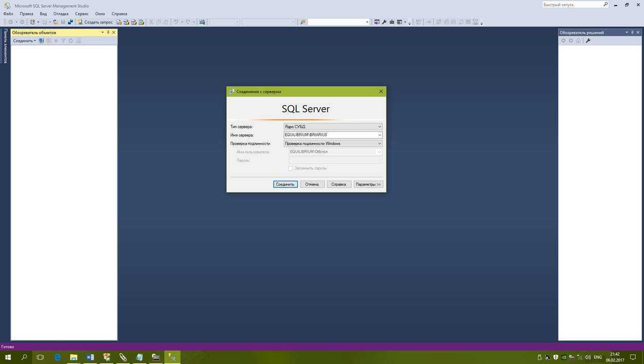This screenshot has height=364, width=644.
Task: Expand the Тип сервера dropdown
Action: tap(379, 127)
